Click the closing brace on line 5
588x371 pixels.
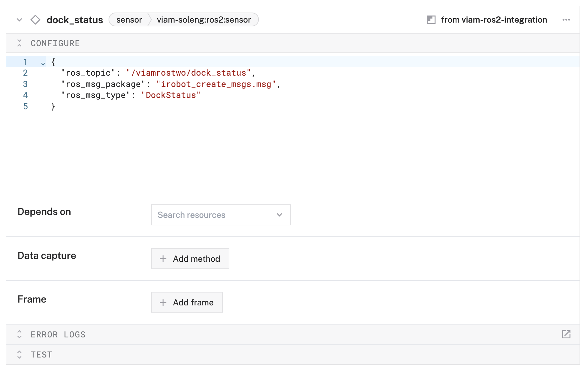tap(53, 106)
